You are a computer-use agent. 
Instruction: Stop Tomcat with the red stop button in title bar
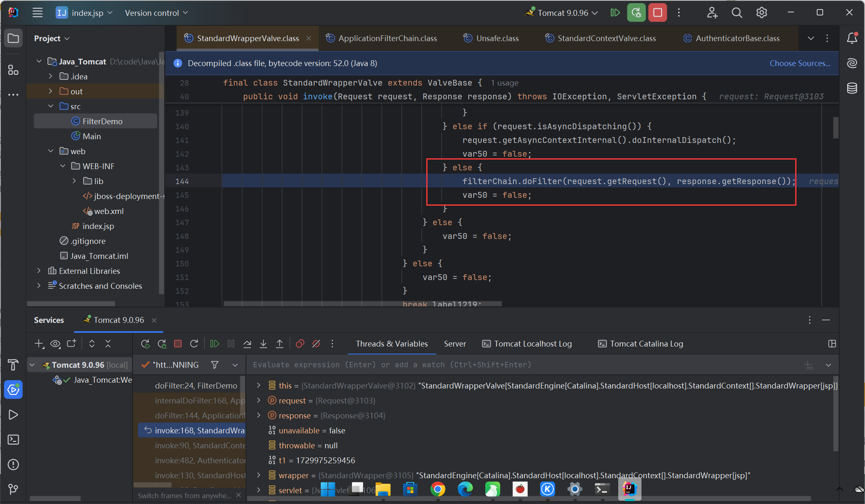(658, 13)
